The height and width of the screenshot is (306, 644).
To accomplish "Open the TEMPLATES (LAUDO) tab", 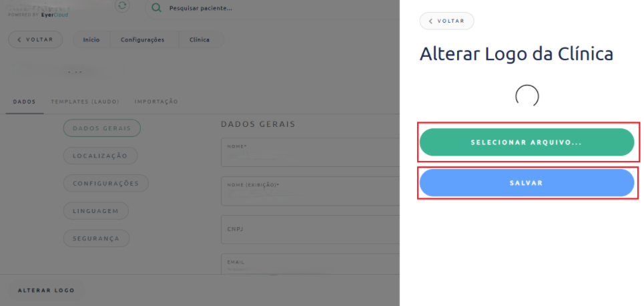I will [85, 102].
